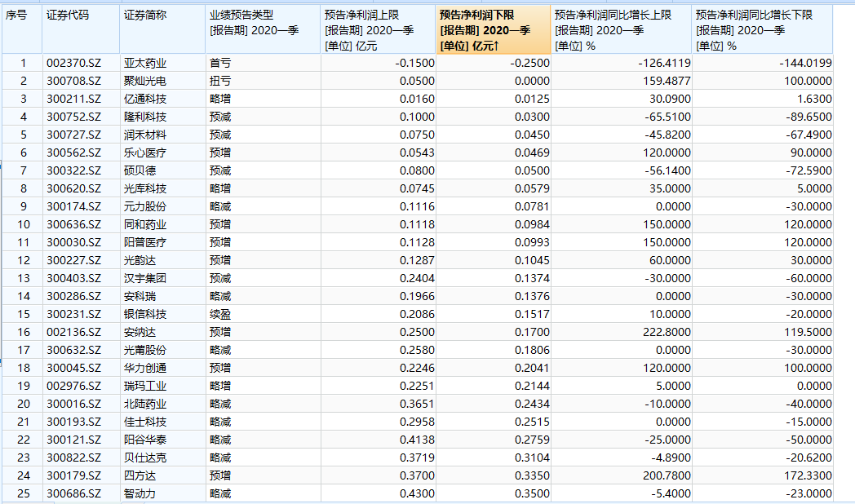
Task: Select stock code 002976.SZ
Action: tap(73, 387)
